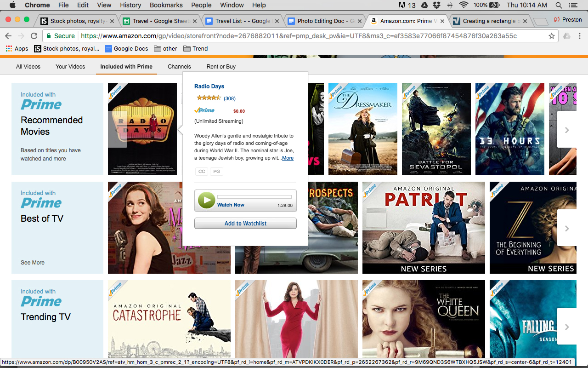Click the Watch Now text link
The image size is (588, 368).
[x=231, y=205]
